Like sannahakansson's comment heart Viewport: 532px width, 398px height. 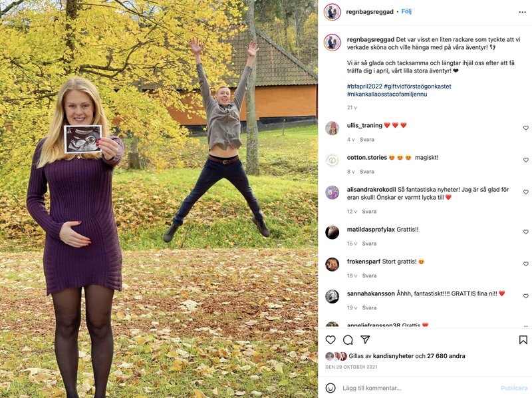coord(526,296)
